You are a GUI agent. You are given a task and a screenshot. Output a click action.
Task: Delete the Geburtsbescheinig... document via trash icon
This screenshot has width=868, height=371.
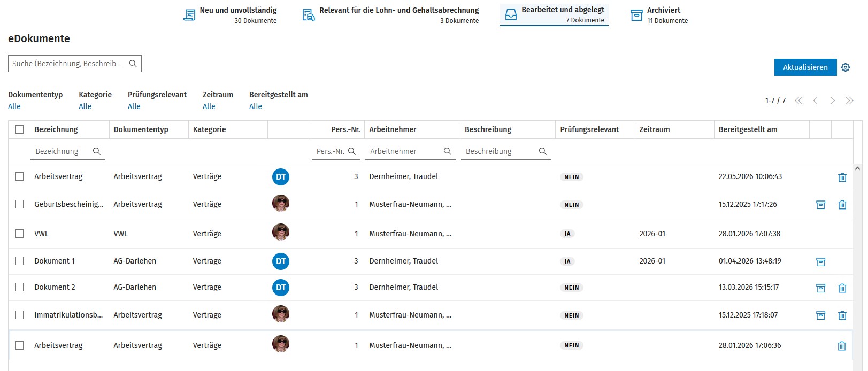point(842,205)
